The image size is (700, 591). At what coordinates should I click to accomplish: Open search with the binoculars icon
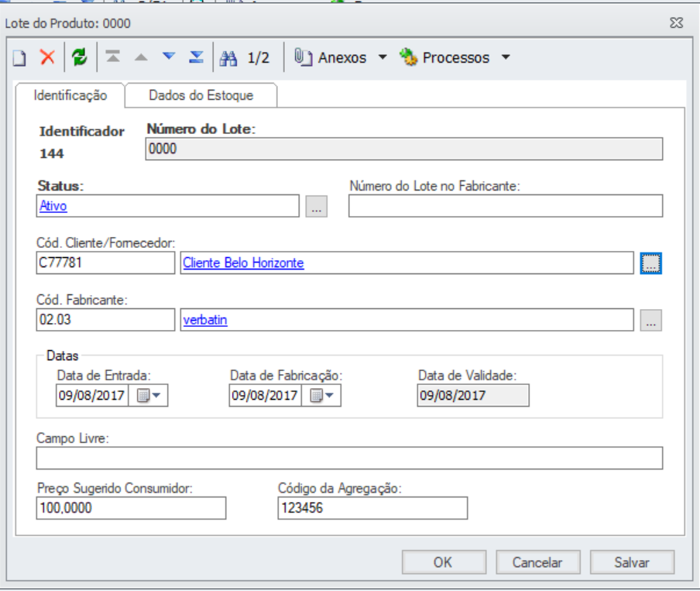click(x=228, y=58)
